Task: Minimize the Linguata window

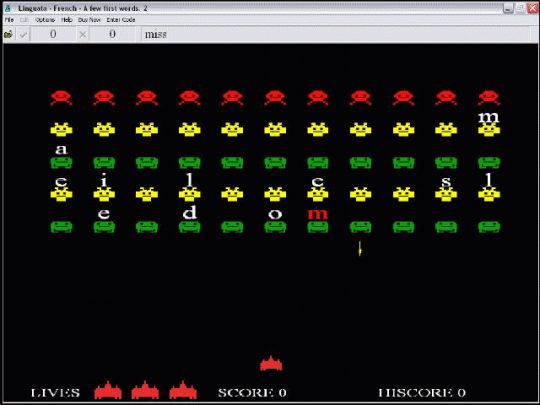Action: tap(508, 9)
